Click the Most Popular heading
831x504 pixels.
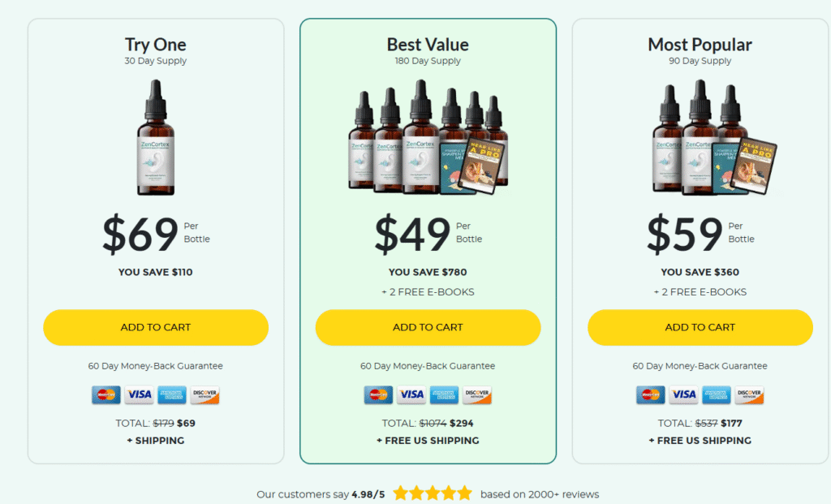[x=700, y=45]
